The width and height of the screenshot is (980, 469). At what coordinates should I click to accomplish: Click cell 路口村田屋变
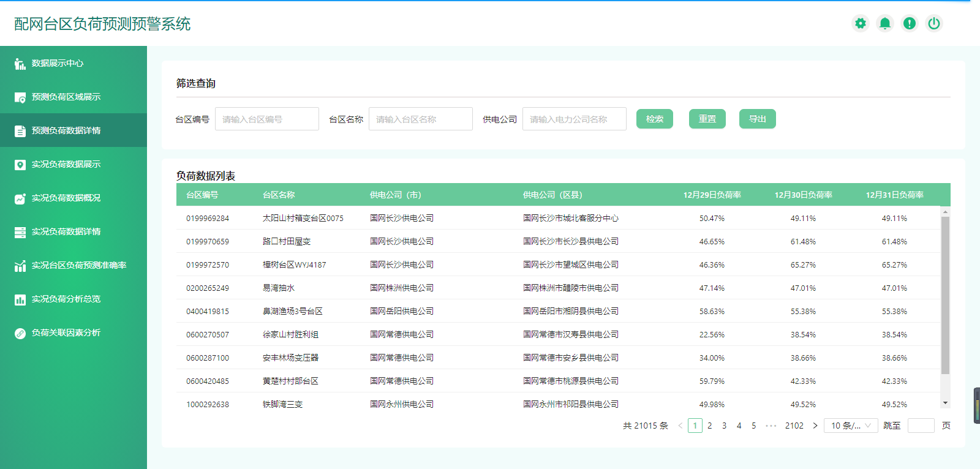click(x=287, y=241)
